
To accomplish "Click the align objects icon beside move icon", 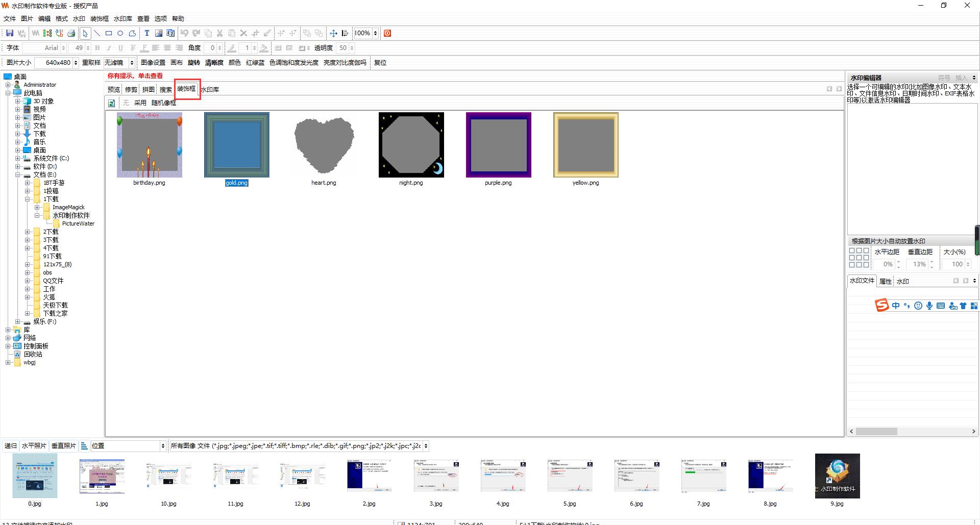I will 345,33.
